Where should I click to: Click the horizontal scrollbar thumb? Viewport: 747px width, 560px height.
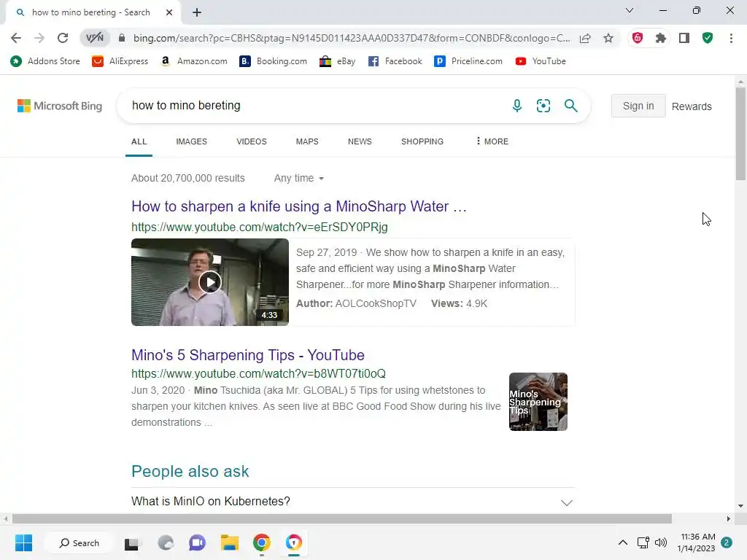[342, 518]
